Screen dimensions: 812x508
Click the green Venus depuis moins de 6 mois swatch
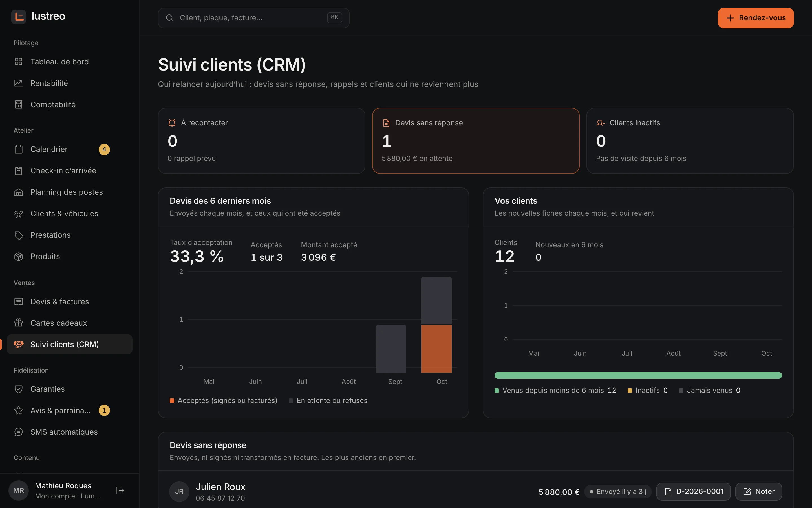point(497,391)
